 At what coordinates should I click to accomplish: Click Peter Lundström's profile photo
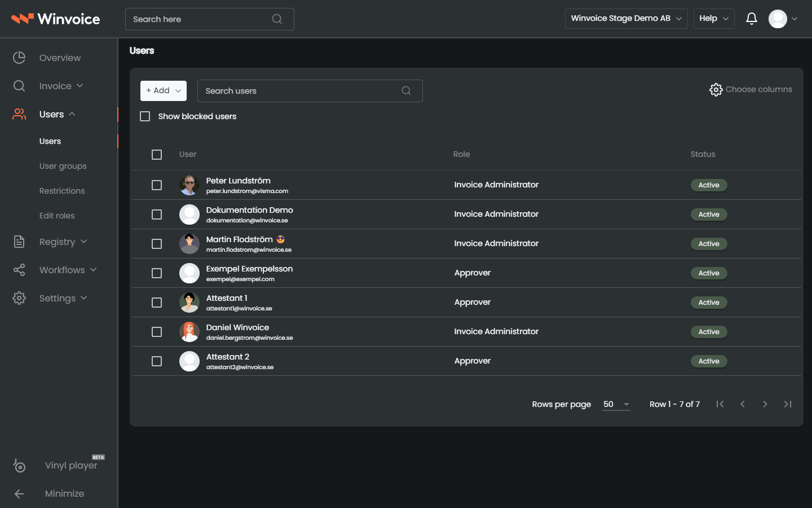coord(189,185)
